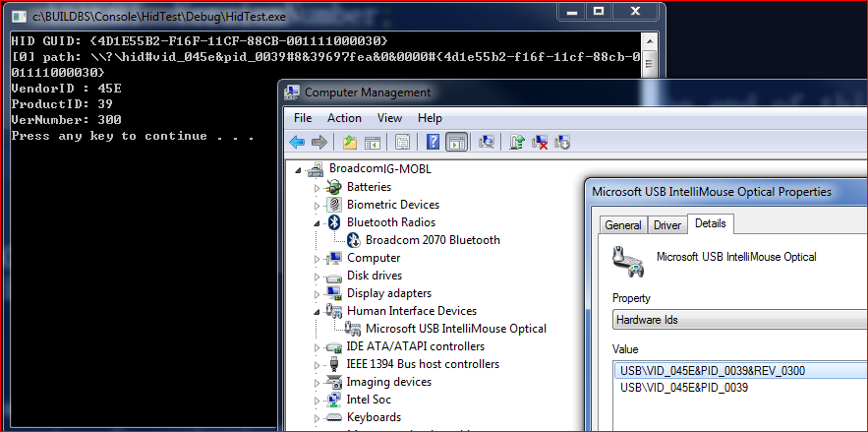
Task: Switch to the General tab
Action: pos(623,225)
